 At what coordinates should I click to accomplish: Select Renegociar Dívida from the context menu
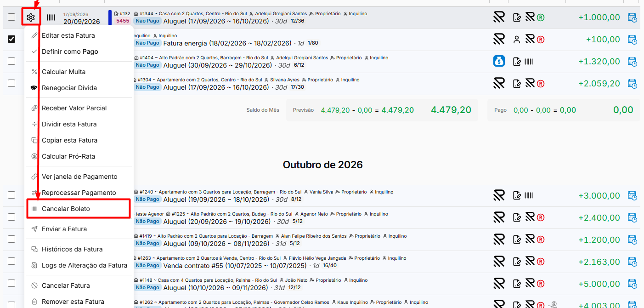[x=79, y=88]
